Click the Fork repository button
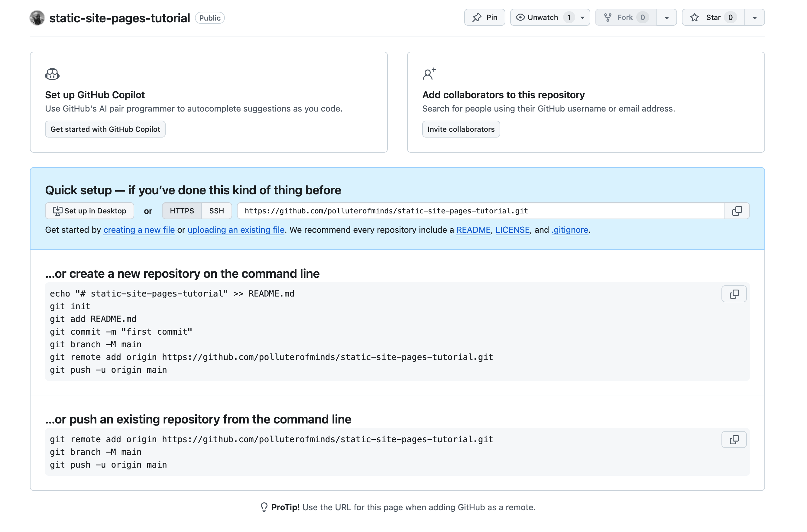Image resolution: width=807 pixels, height=532 pixels. [626, 17]
